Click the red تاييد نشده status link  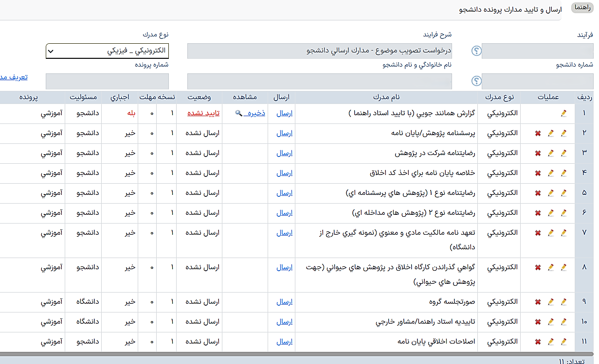pos(203,113)
